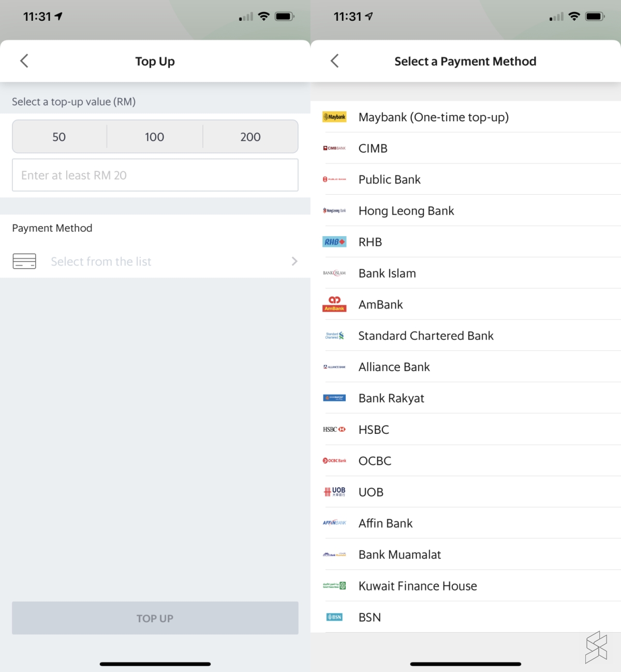621x672 pixels.
Task: Tap the BSN logo icon
Action: [x=334, y=617]
